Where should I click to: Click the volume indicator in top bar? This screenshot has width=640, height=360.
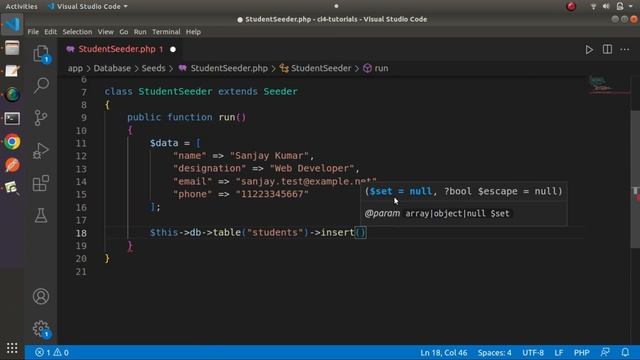(606, 6)
